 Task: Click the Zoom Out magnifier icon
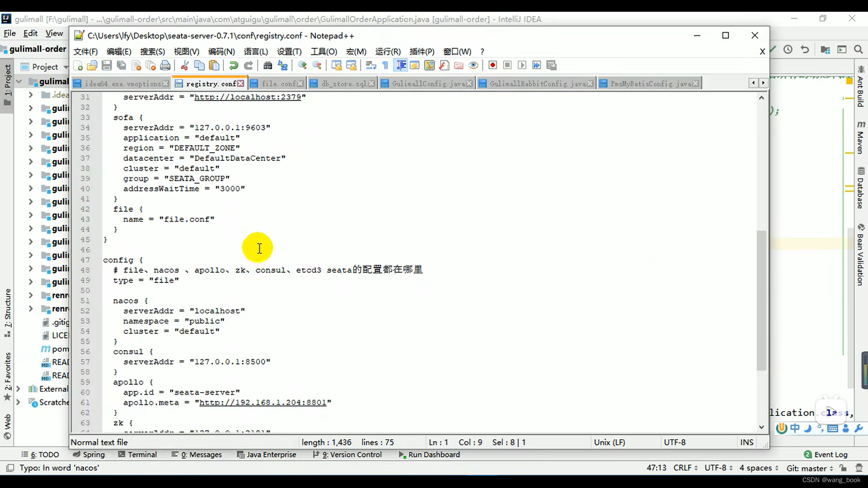317,66
